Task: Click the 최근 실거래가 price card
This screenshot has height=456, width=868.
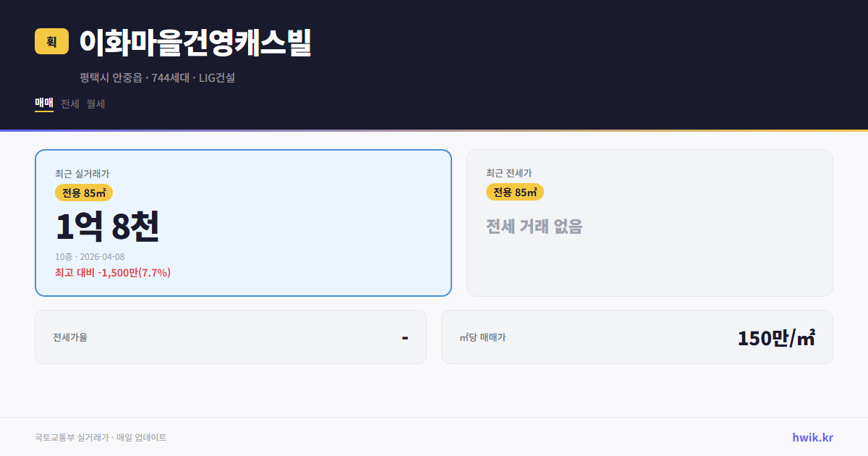Action: (x=243, y=222)
